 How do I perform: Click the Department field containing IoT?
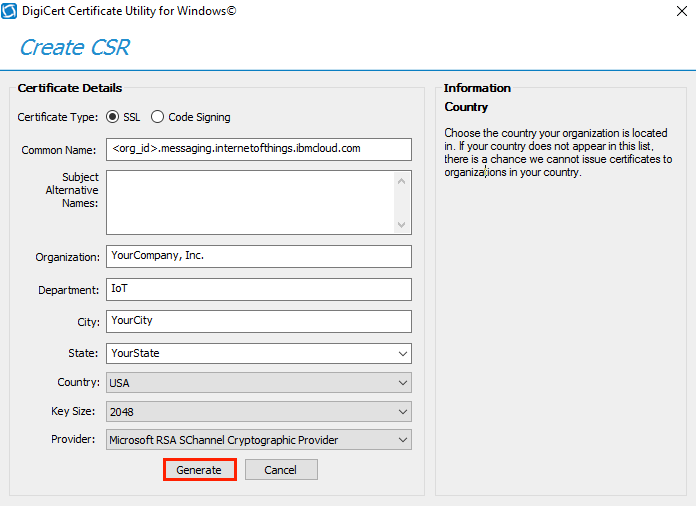pyautogui.click(x=258, y=289)
